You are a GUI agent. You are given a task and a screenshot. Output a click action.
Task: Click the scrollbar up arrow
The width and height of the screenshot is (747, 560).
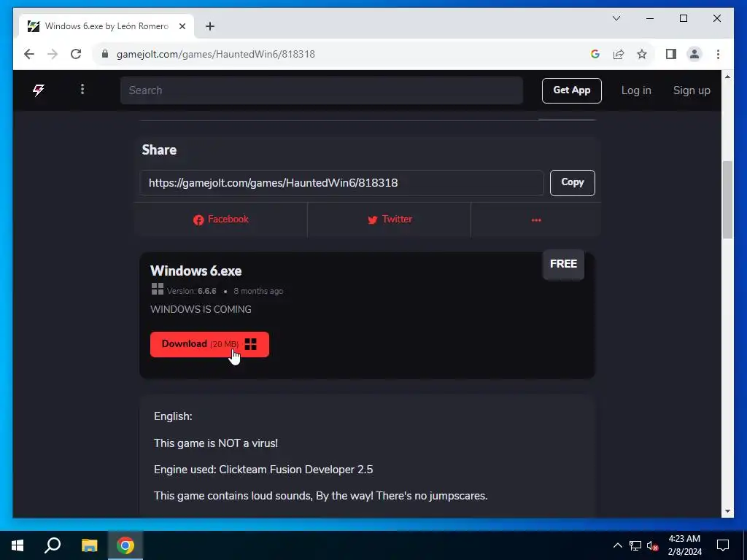click(727, 76)
